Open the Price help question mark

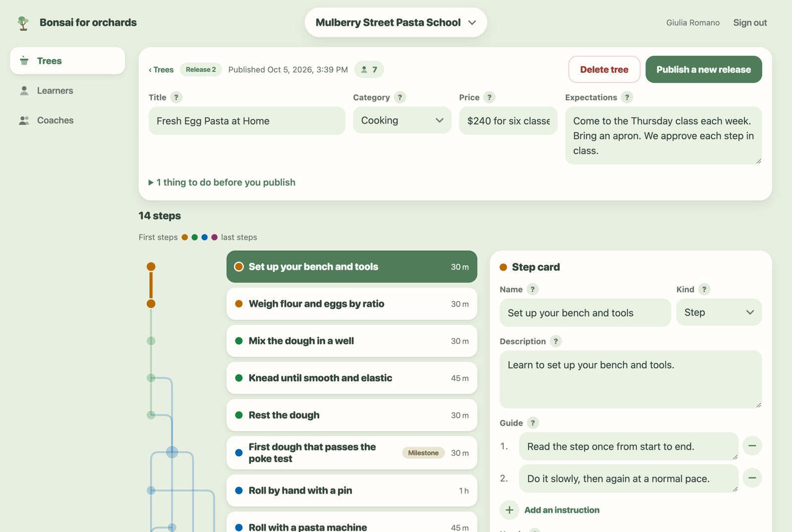490,97
